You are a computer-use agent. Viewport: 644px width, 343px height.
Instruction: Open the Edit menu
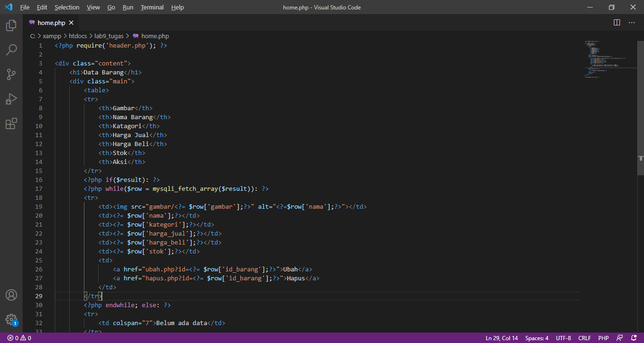point(42,7)
